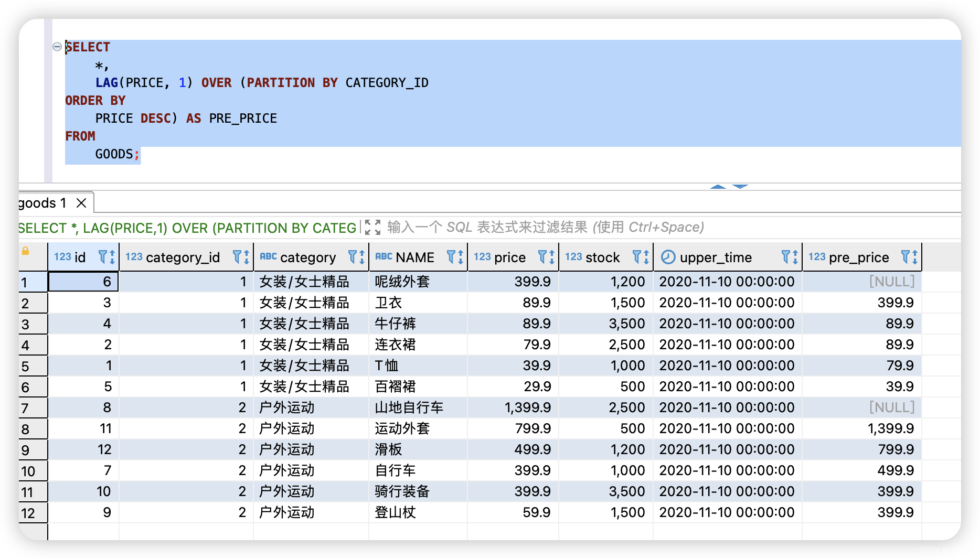980x559 pixels.
Task: Click the lock icon in grid corner
Action: [25, 251]
